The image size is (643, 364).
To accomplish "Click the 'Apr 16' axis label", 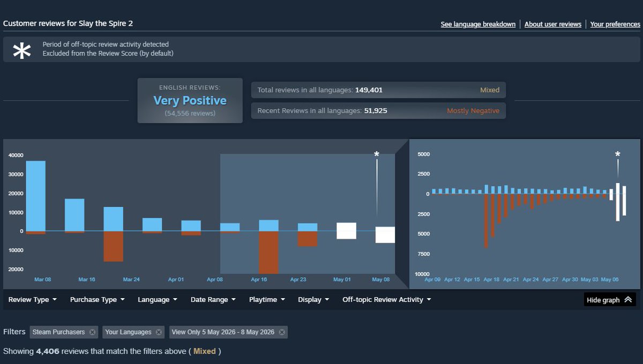I will tap(259, 279).
